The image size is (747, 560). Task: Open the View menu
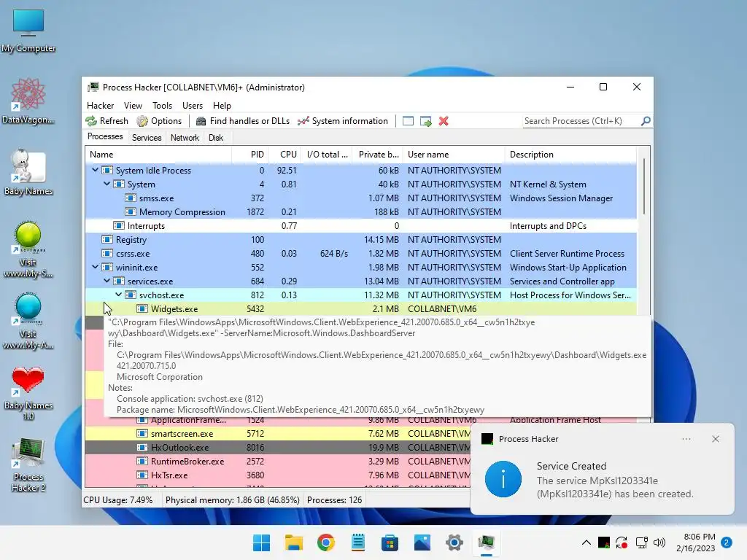[133, 106]
